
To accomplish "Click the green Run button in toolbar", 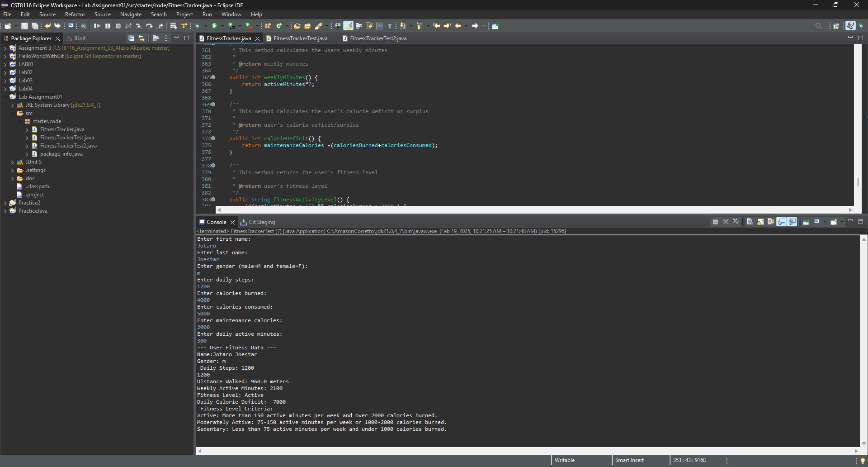I will click(215, 26).
